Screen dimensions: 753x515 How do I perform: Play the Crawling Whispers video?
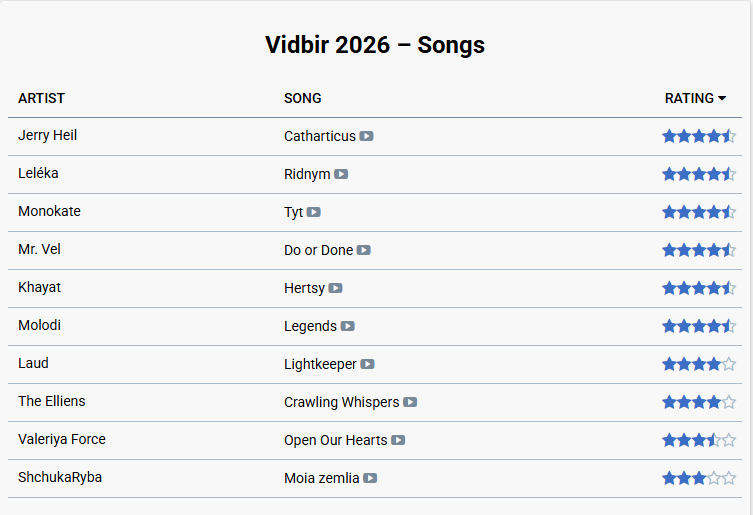coord(410,402)
